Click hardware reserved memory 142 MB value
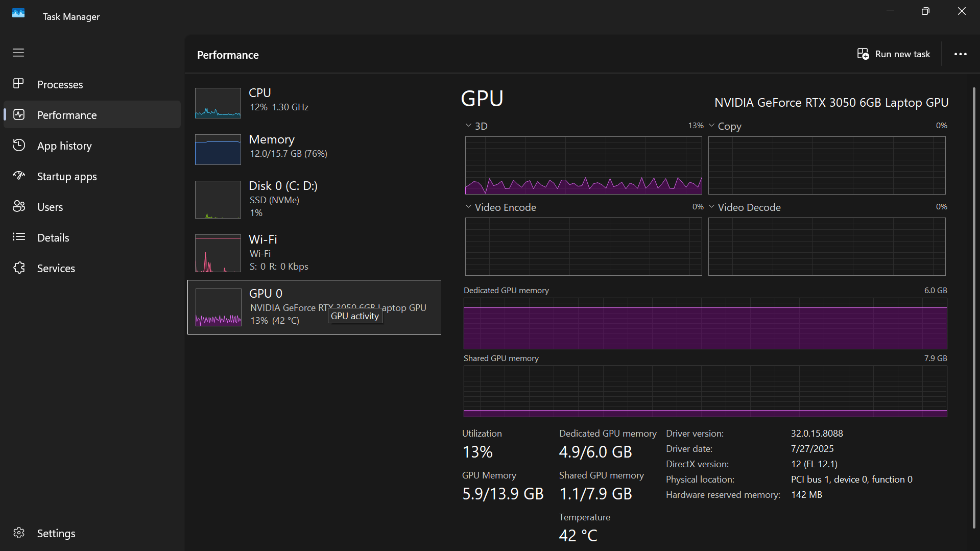The image size is (980, 551). (x=807, y=495)
